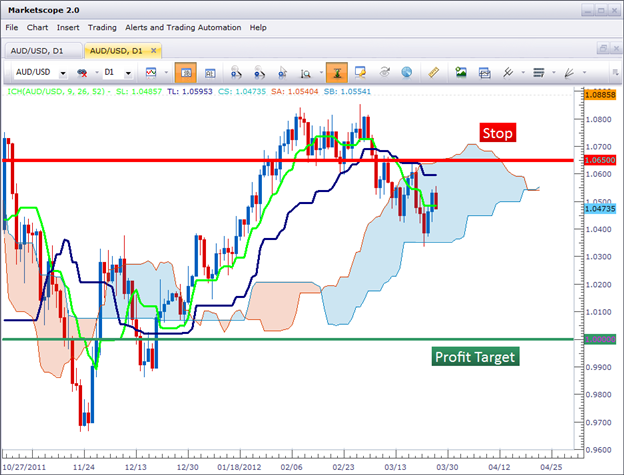Open the Insert menu
The height and width of the screenshot is (475, 624).
tap(68, 27)
